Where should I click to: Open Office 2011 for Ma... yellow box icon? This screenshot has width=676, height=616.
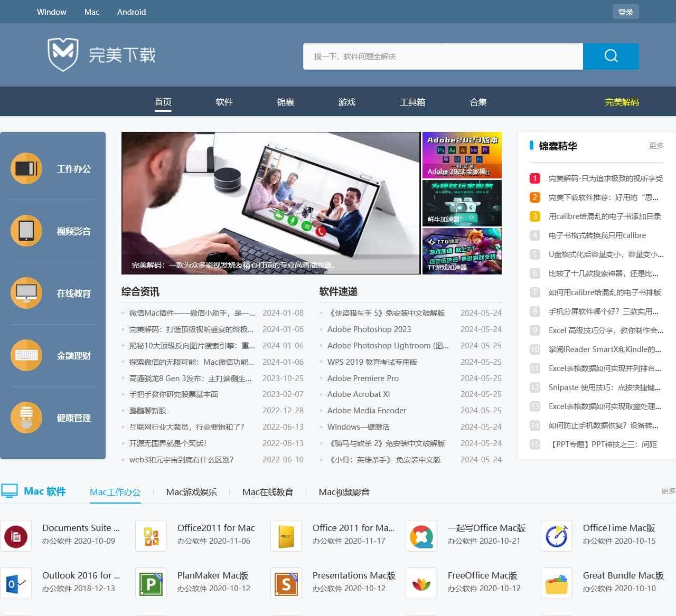point(286,536)
